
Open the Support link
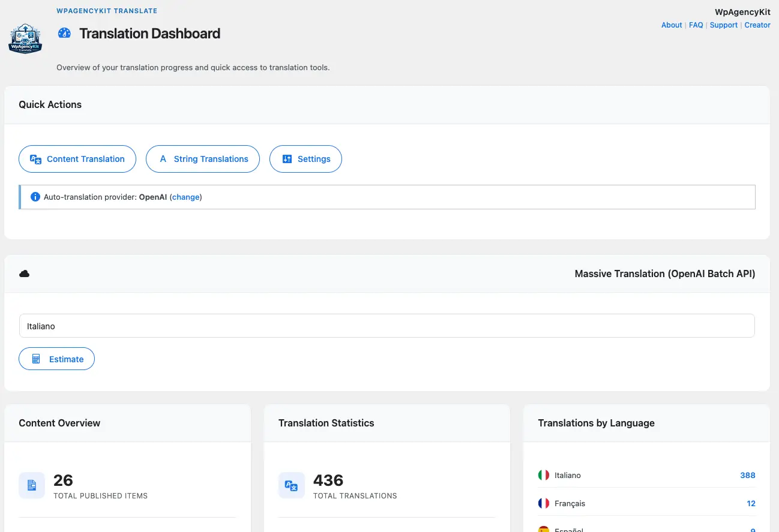coord(724,25)
